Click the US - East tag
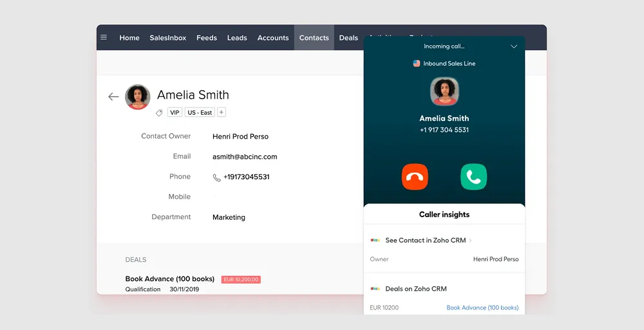 pyautogui.click(x=200, y=112)
